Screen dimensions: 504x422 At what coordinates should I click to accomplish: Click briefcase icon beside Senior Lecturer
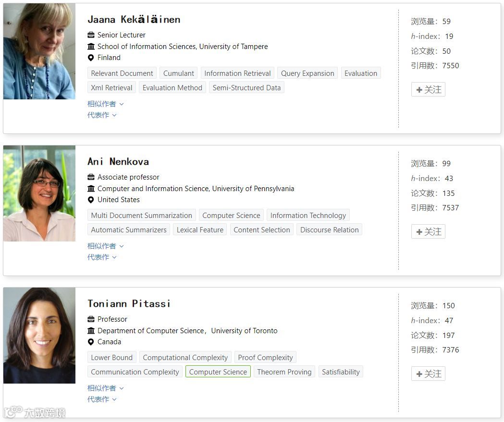91,35
